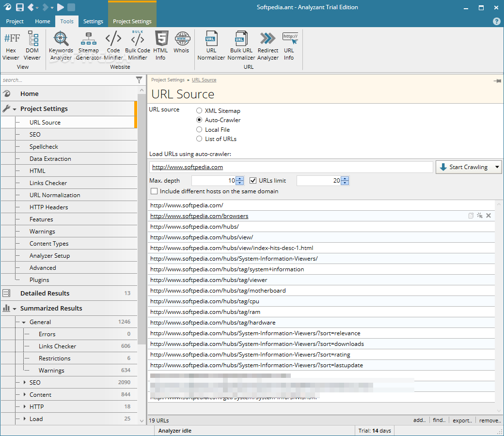Click the sidebar search field

click(68, 80)
